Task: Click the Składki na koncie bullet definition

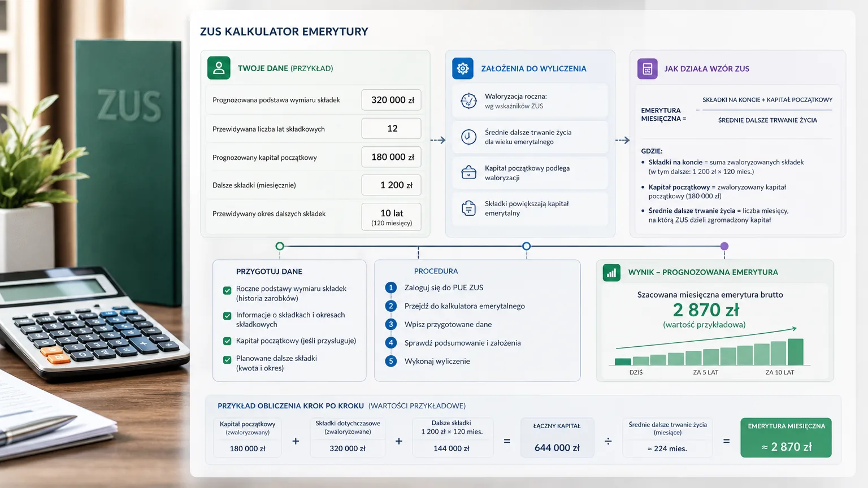Action: click(x=726, y=167)
